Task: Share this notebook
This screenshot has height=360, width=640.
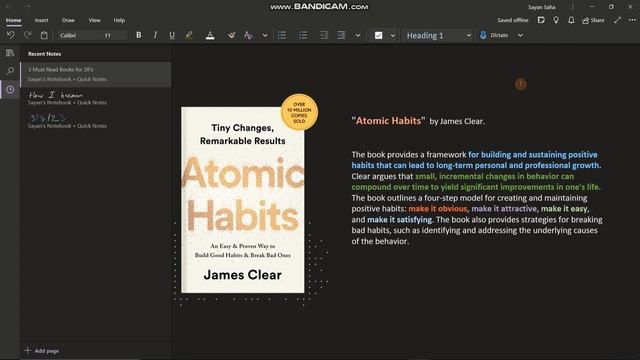Action: click(x=593, y=20)
